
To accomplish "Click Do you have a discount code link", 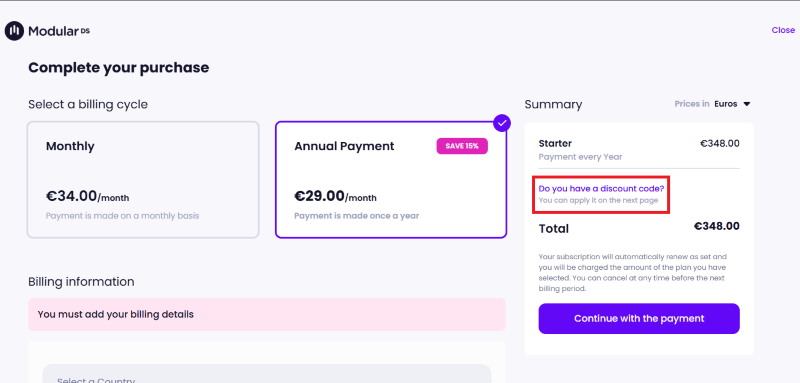I will click(601, 189).
